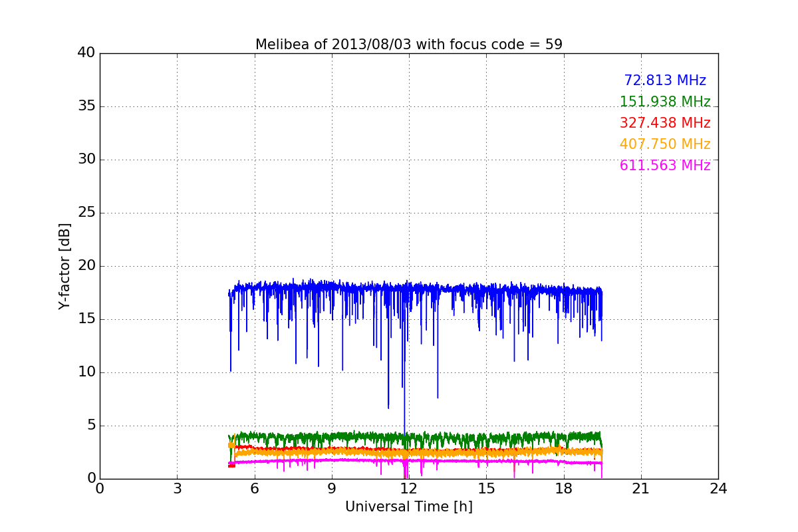Click the x-axis tick label 21

[641, 489]
